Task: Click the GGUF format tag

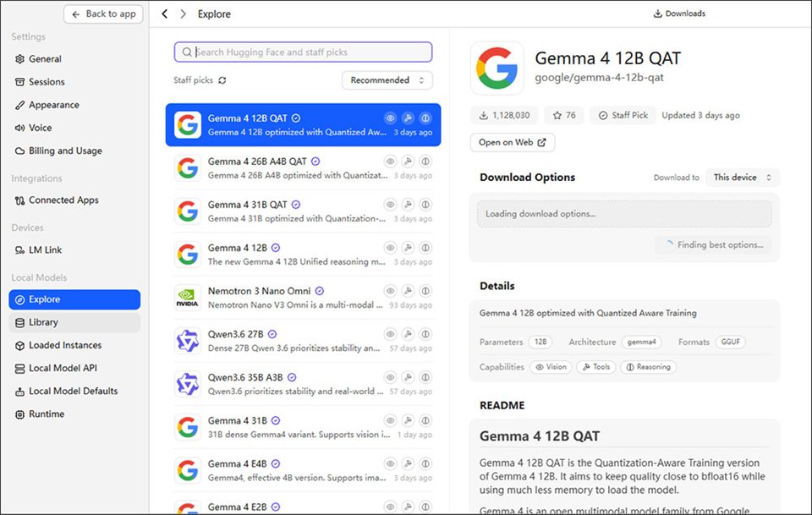Action: point(730,342)
